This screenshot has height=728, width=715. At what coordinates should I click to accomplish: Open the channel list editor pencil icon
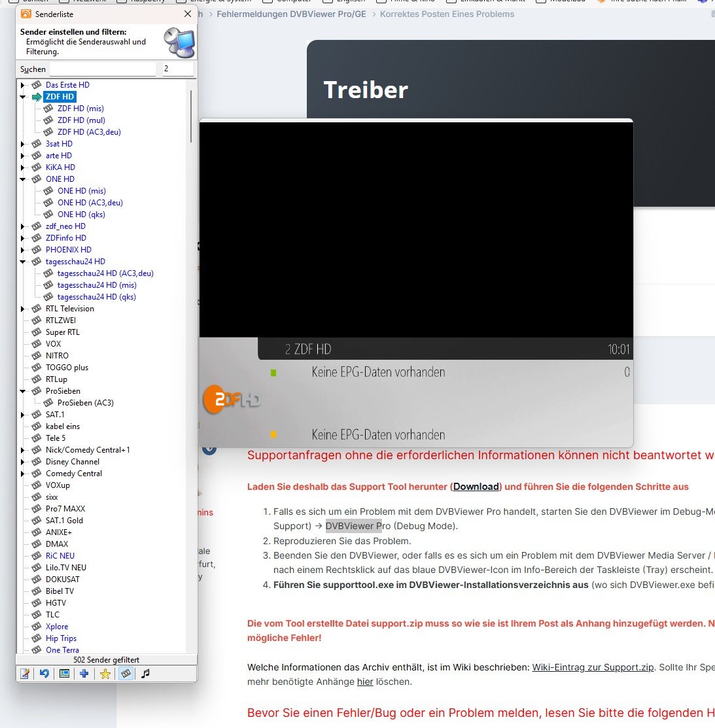click(25, 673)
